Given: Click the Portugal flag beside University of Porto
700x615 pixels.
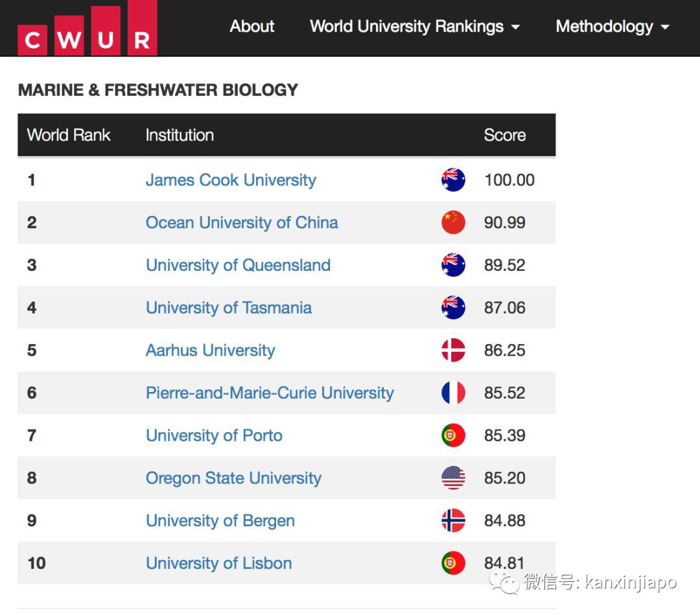Looking at the screenshot, I should tap(453, 435).
